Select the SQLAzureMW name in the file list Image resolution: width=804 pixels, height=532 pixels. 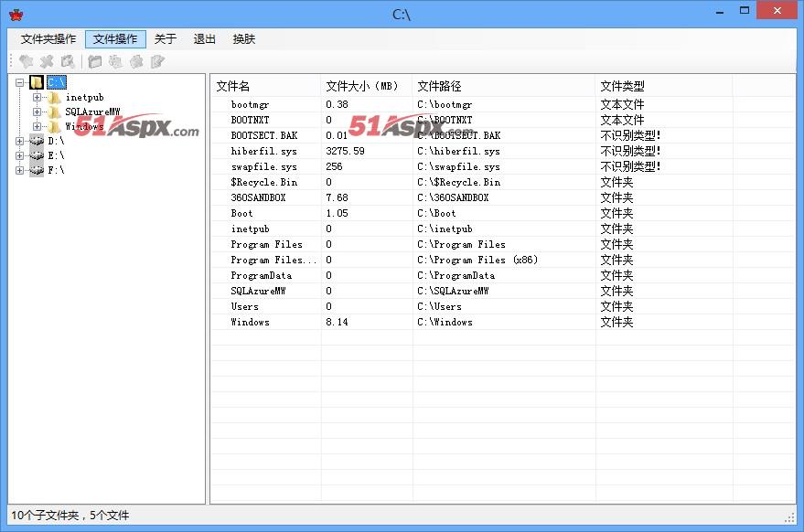pyautogui.click(x=258, y=291)
